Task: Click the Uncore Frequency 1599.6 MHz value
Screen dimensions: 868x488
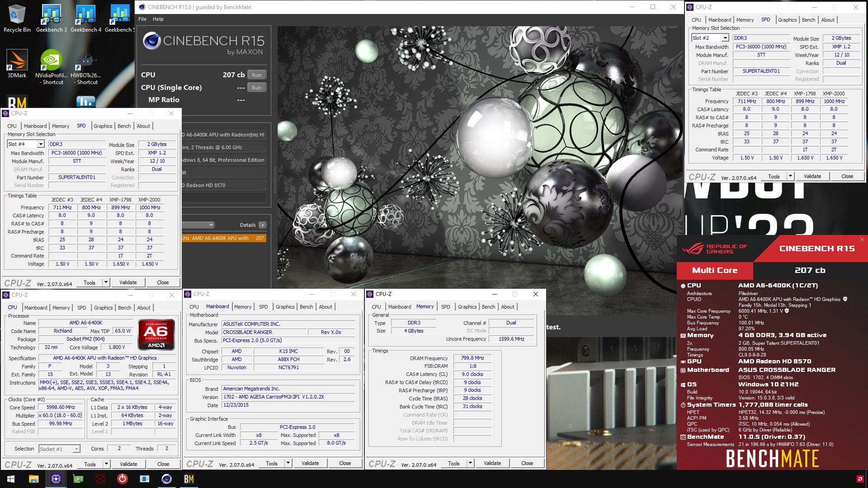Action: (511, 339)
